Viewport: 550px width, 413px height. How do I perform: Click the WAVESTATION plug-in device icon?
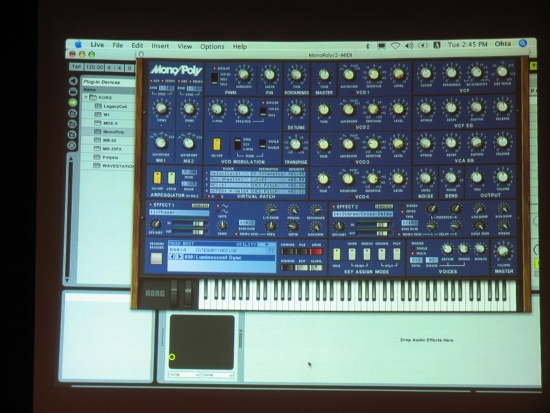97,166
